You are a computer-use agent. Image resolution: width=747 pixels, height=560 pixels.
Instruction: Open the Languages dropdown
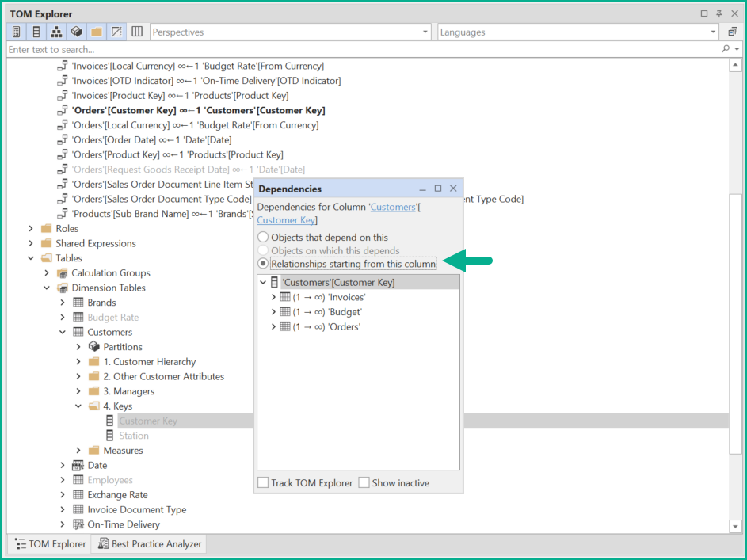pos(711,32)
